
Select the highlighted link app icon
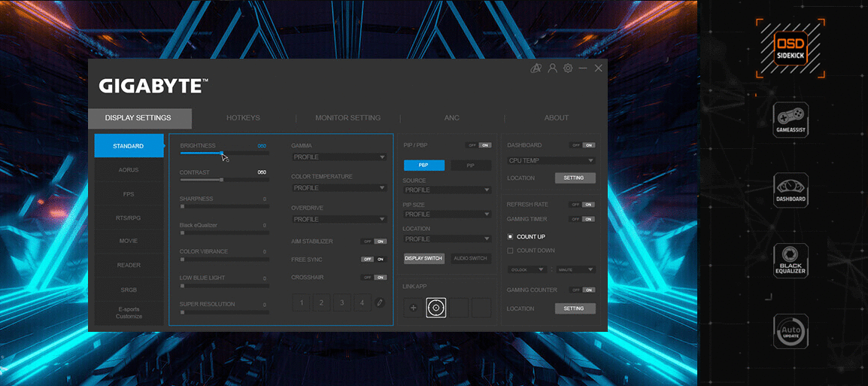436,307
